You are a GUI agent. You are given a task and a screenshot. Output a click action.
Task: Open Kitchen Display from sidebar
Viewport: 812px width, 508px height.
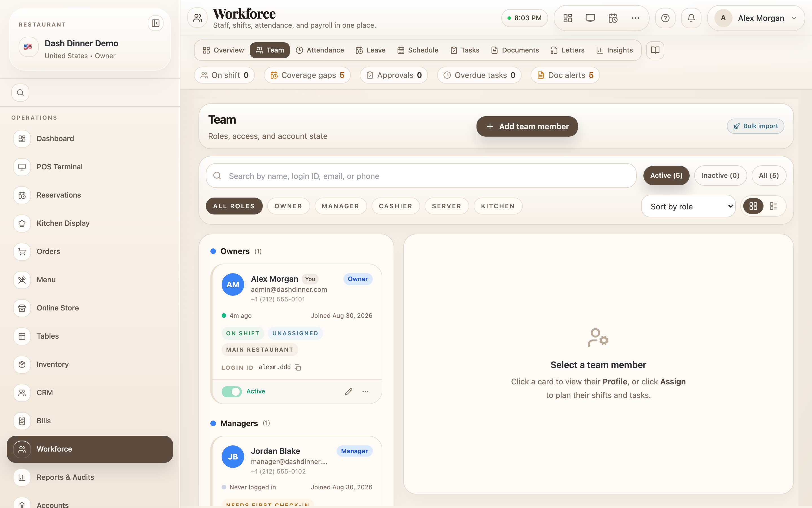tap(90, 224)
